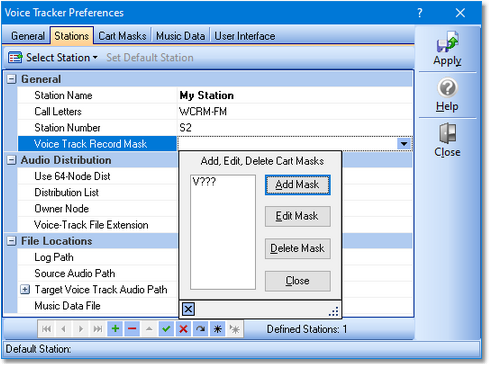Click the Add Mask button

(x=298, y=185)
